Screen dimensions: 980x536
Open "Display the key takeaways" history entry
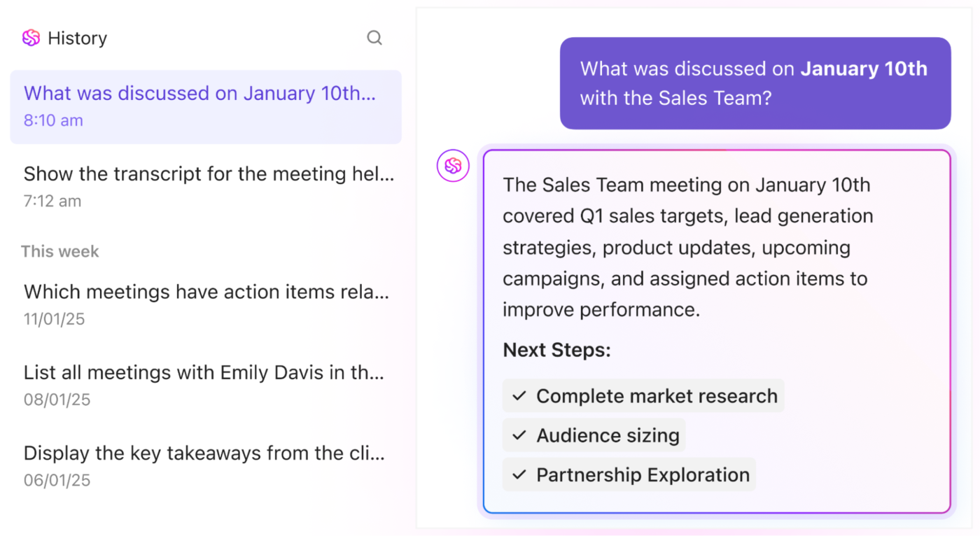(x=204, y=453)
